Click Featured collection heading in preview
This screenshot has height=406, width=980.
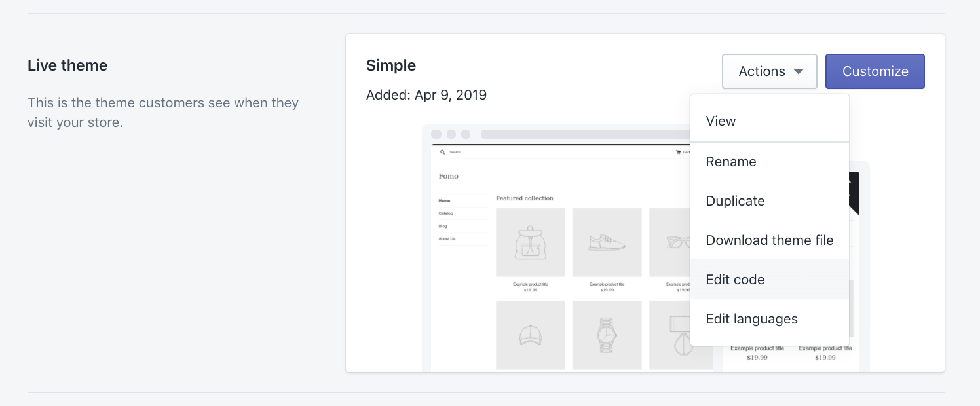[x=525, y=198]
